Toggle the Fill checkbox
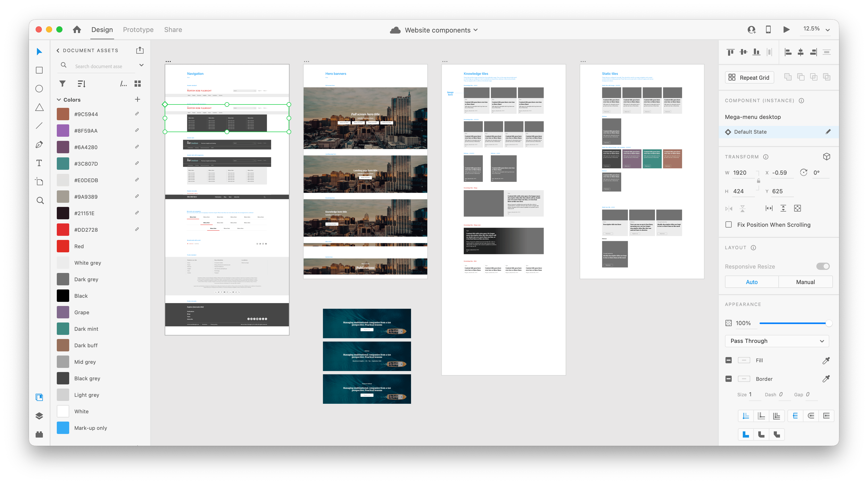 [x=729, y=360]
